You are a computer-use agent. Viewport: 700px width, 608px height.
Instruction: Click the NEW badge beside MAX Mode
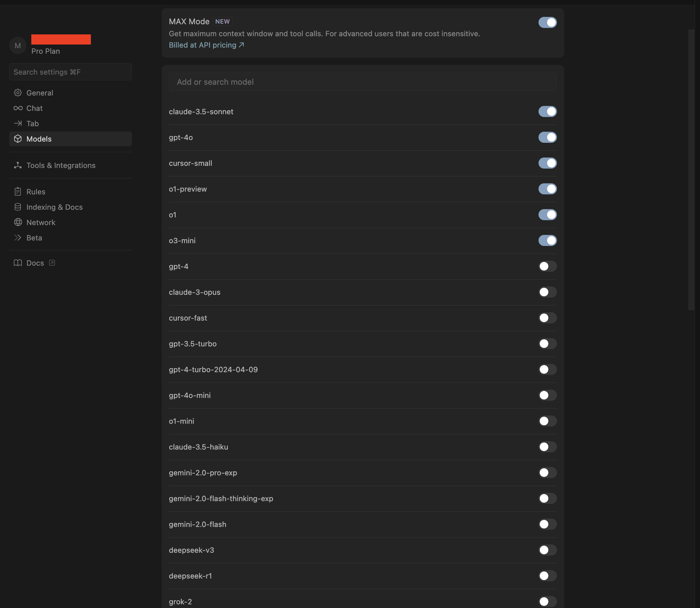pyautogui.click(x=223, y=21)
